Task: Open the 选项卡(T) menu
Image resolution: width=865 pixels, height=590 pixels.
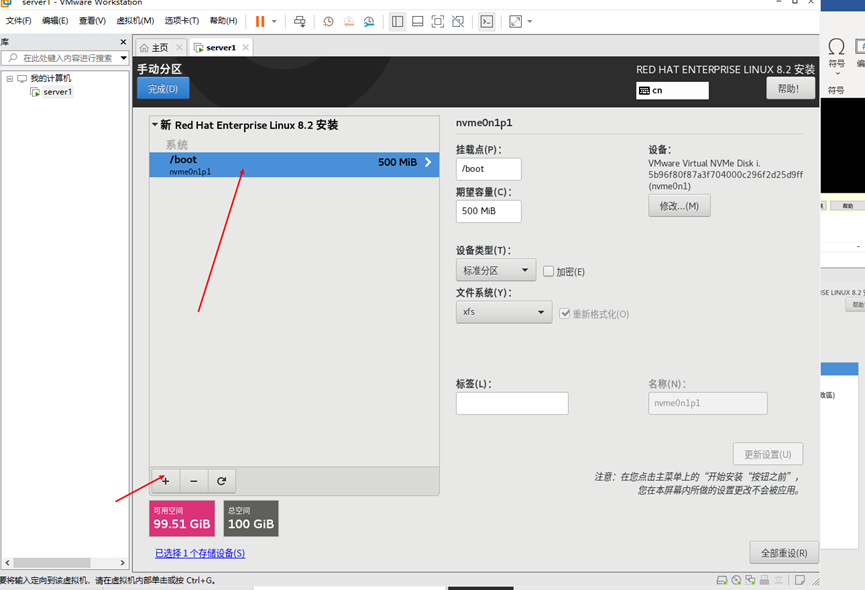Action: pyautogui.click(x=181, y=21)
